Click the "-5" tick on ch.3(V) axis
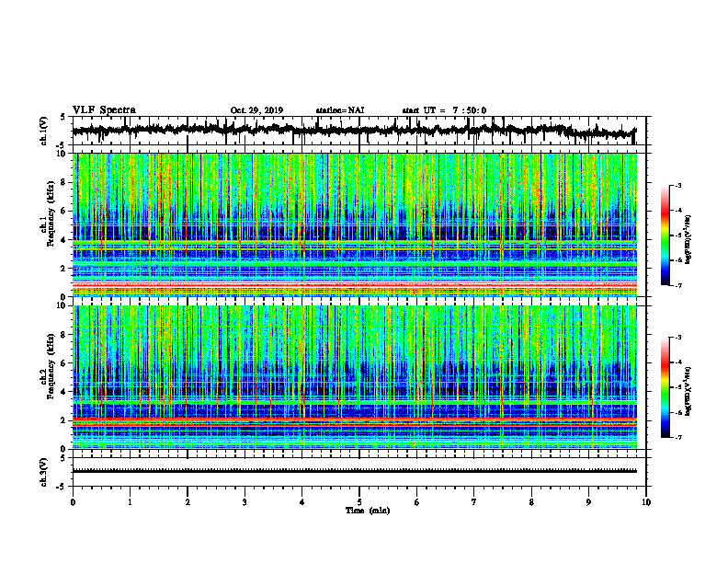Viewport: 728px width, 563px height. click(62, 486)
